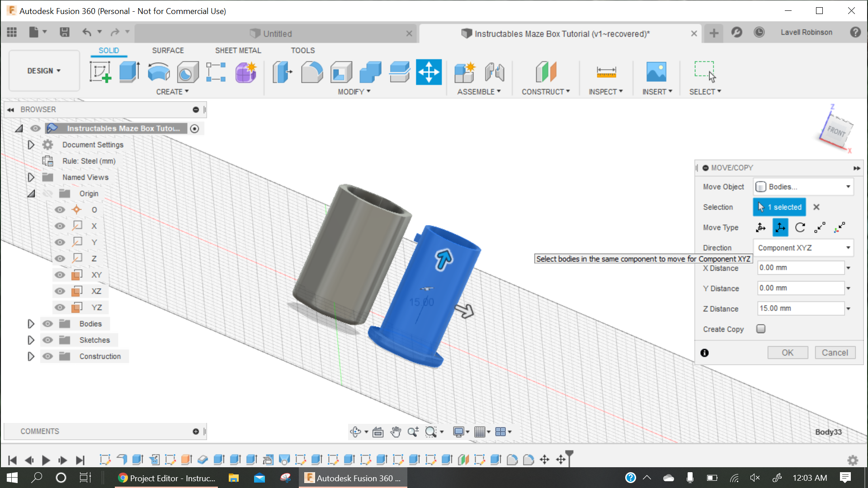Enable the Create Copy checkbox
This screenshot has width=868, height=488.
pyautogui.click(x=761, y=329)
